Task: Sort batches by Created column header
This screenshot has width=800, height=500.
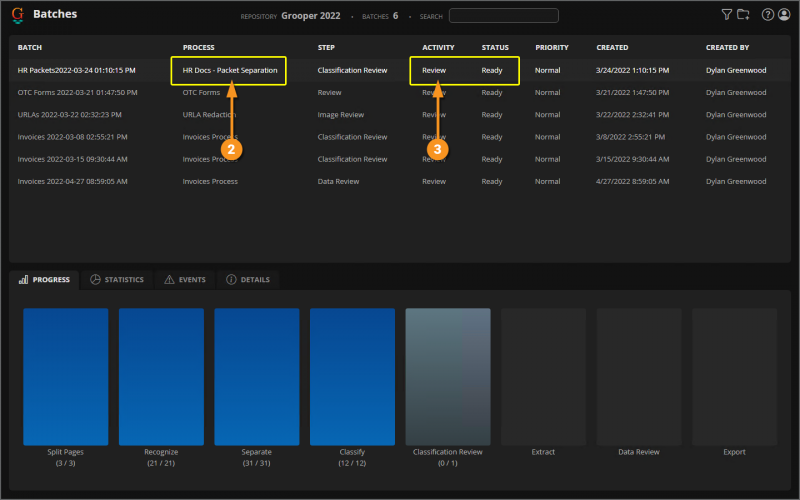Action: click(612, 48)
